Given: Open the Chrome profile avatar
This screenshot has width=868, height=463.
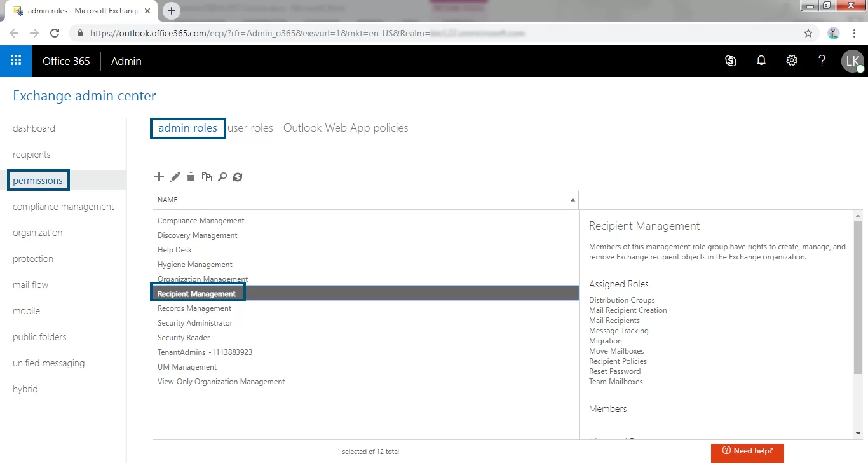Looking at the screenshot, I should coord(834,33).
